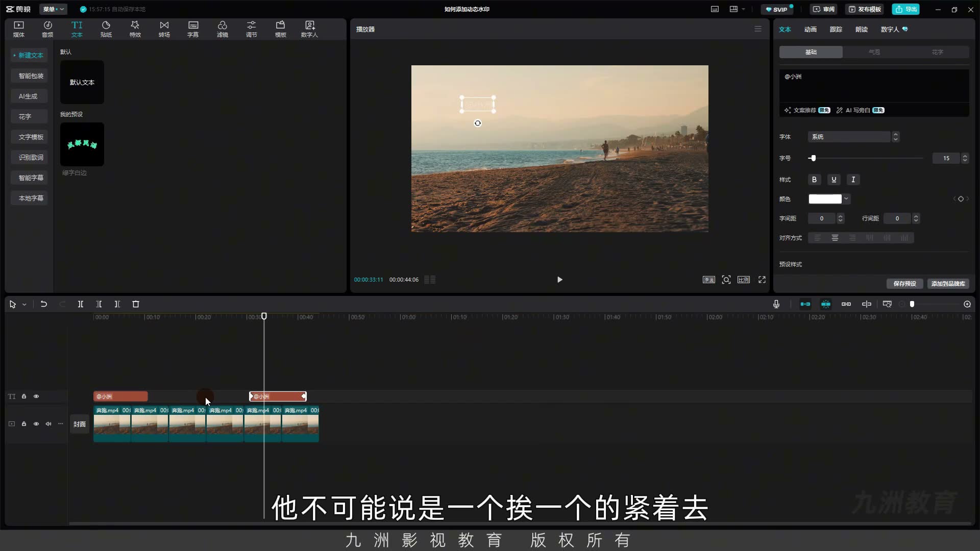
Task: Click the 字号 font size stepper
Action: click(x=965, y=158)
